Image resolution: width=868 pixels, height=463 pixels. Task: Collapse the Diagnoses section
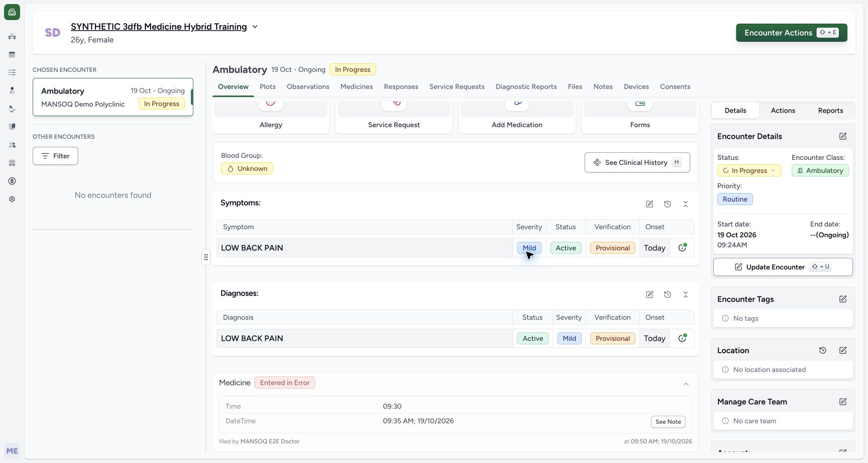(686, 295)
